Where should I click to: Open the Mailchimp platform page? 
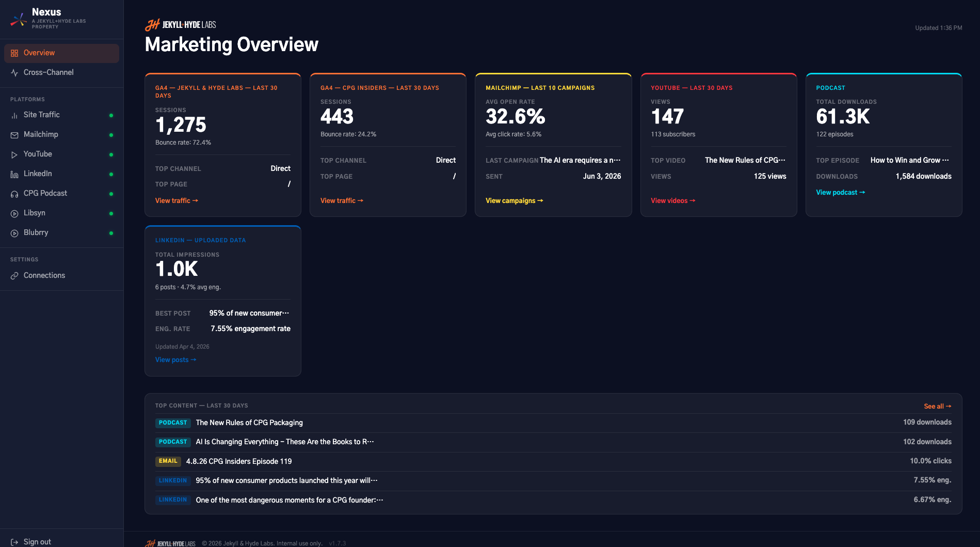pyautogui.click(x=61, y=135)
